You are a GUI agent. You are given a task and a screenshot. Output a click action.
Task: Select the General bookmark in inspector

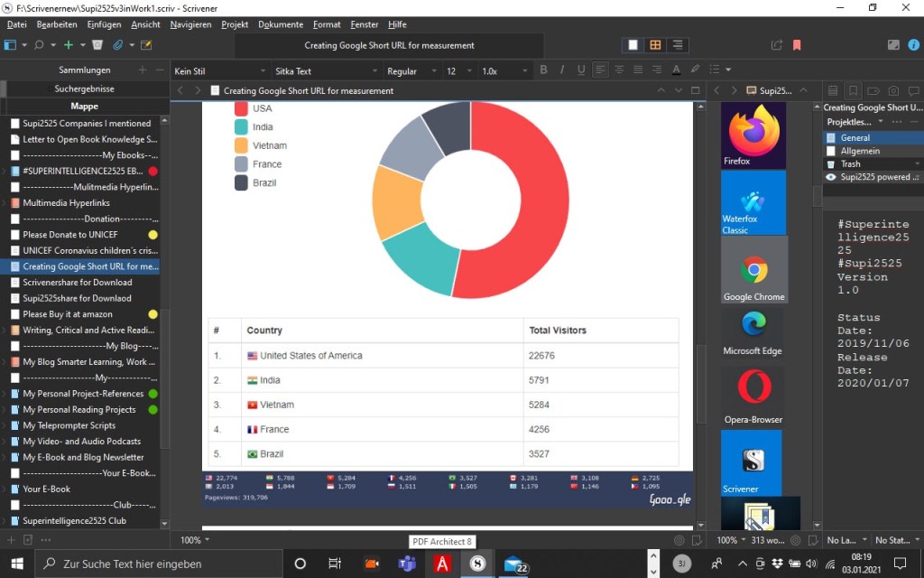pyautogui.click(x=855, y=138)
